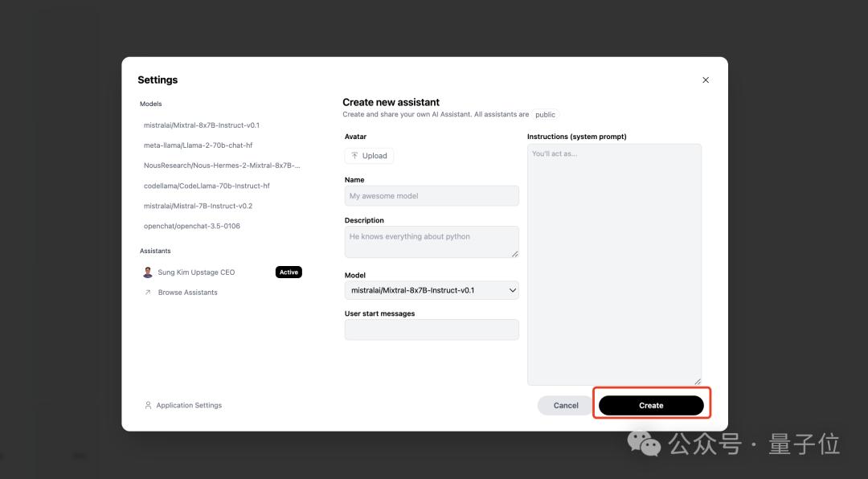The image size is (868, 479).
Task: Click the Create button
Action: click(651, 405)
